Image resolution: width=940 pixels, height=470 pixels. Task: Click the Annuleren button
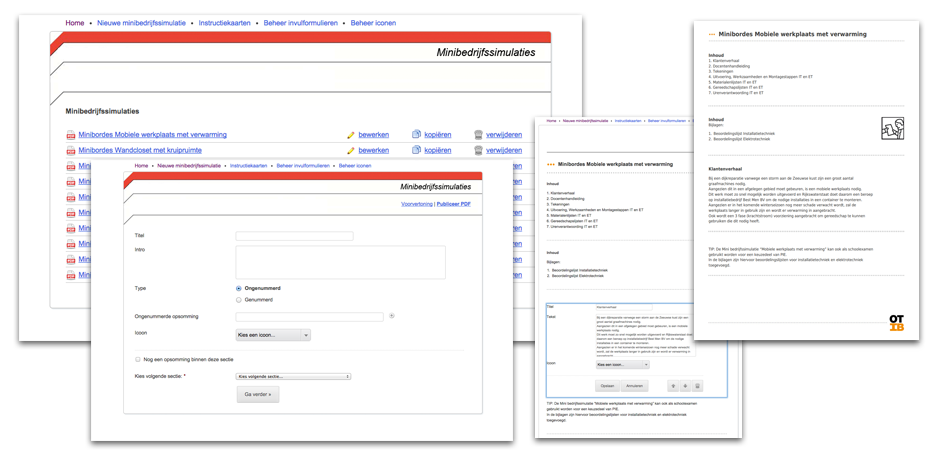[x=635, y=385]
